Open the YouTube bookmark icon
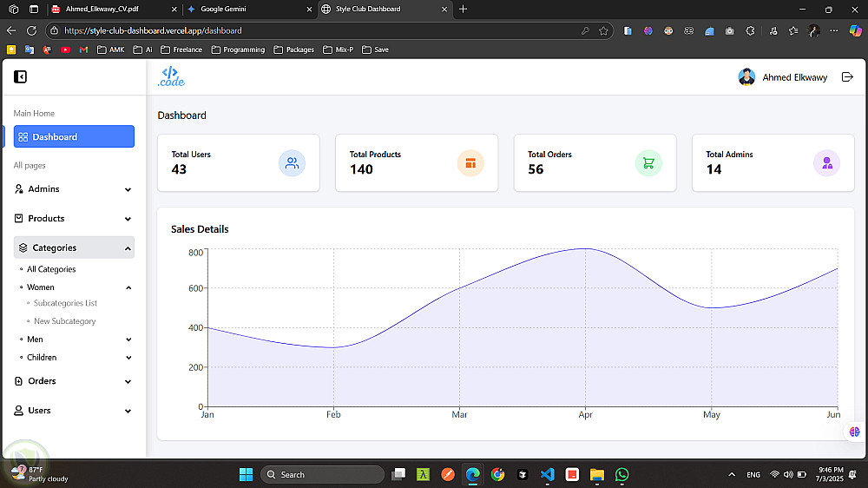 (65, 49)
